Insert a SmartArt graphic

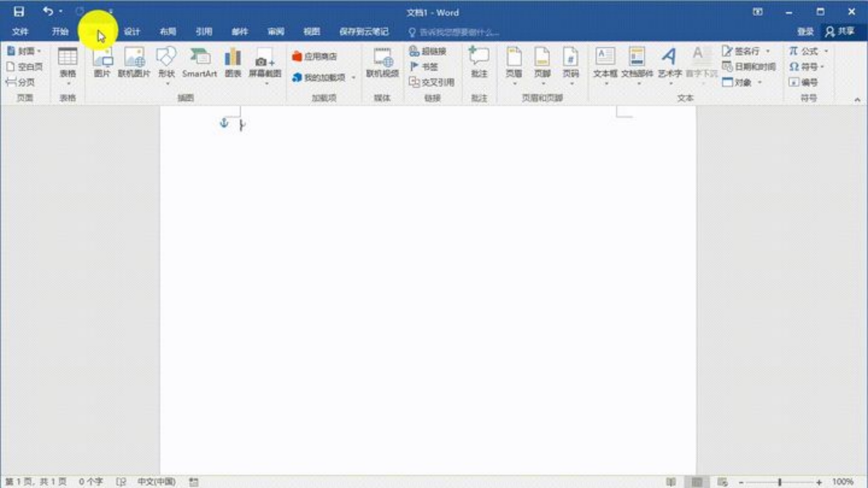click(x=199, y=63)
